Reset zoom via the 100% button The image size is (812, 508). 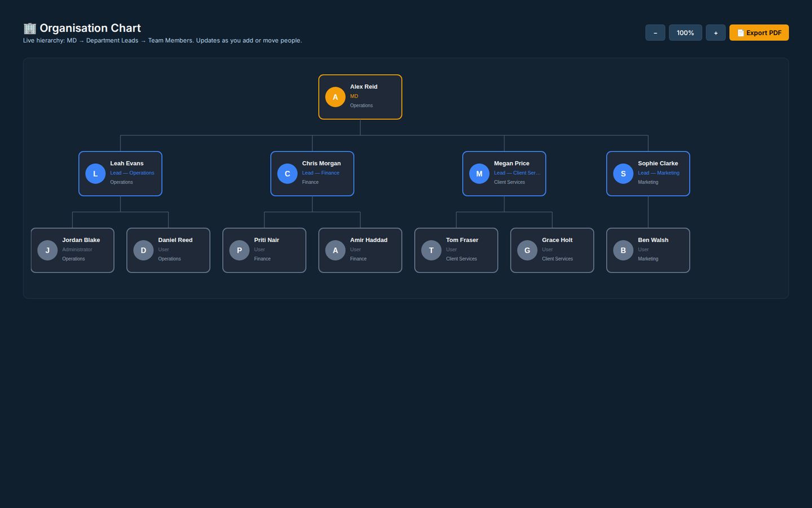click(x=685, y=33)
